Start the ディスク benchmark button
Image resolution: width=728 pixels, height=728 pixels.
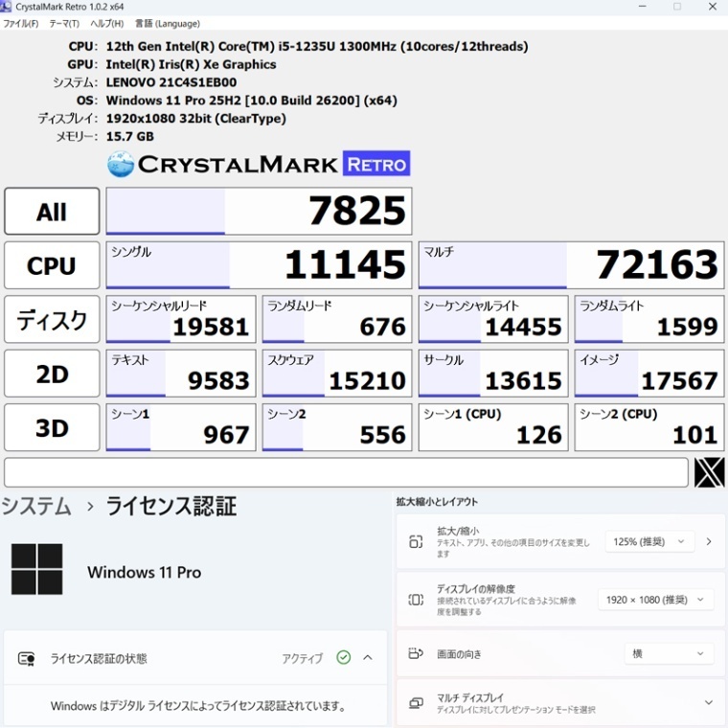52,319
